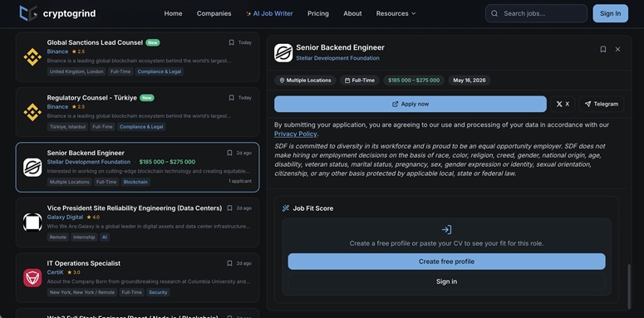Click Create free profile button
The height and width of the screenshot is (318, 644).
click(x=446, y=262)
